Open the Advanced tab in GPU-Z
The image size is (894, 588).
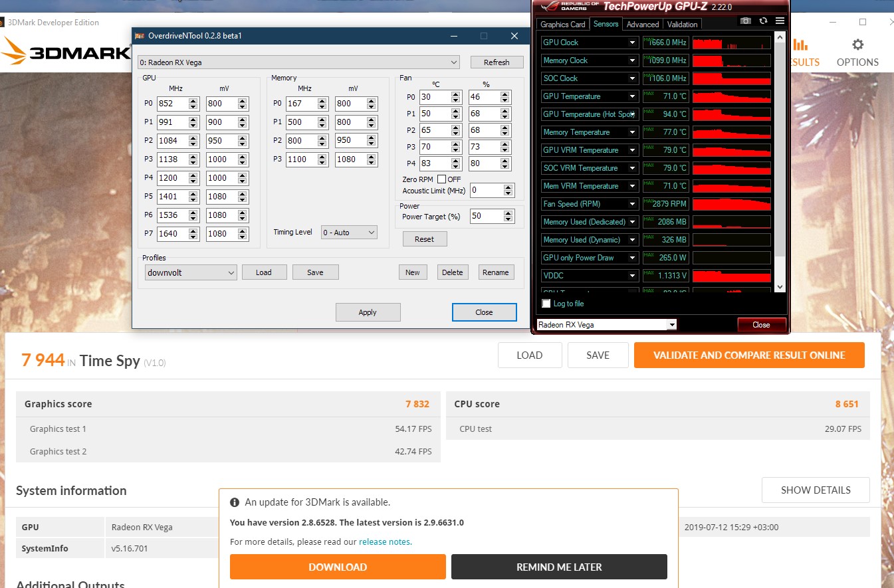643,25
